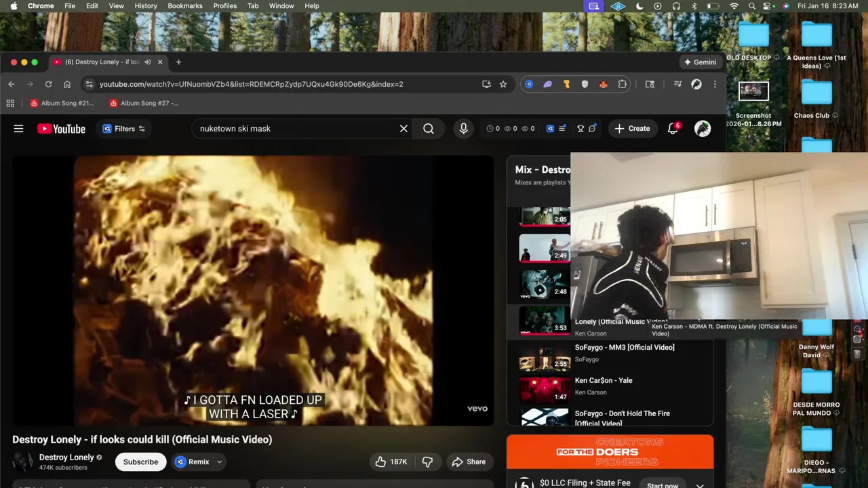Dislike the video with thumbs down
The width and height of the screenshot is (868, 488).
coord(427,462)
